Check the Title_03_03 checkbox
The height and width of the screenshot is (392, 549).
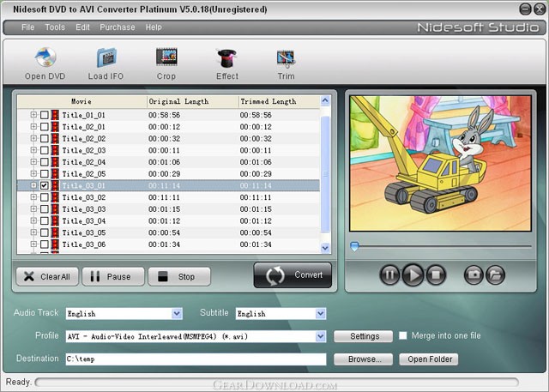[44, 209]
